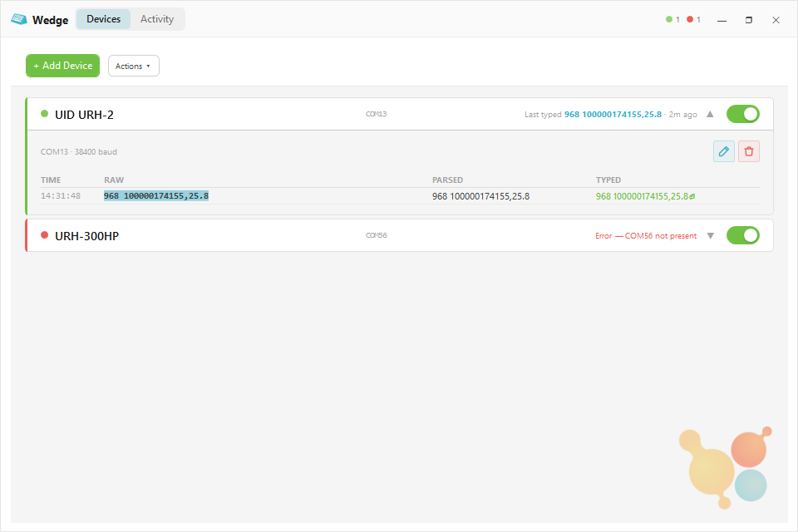Click the parsed value 968 100000174155,25.8

click(481, 196)
